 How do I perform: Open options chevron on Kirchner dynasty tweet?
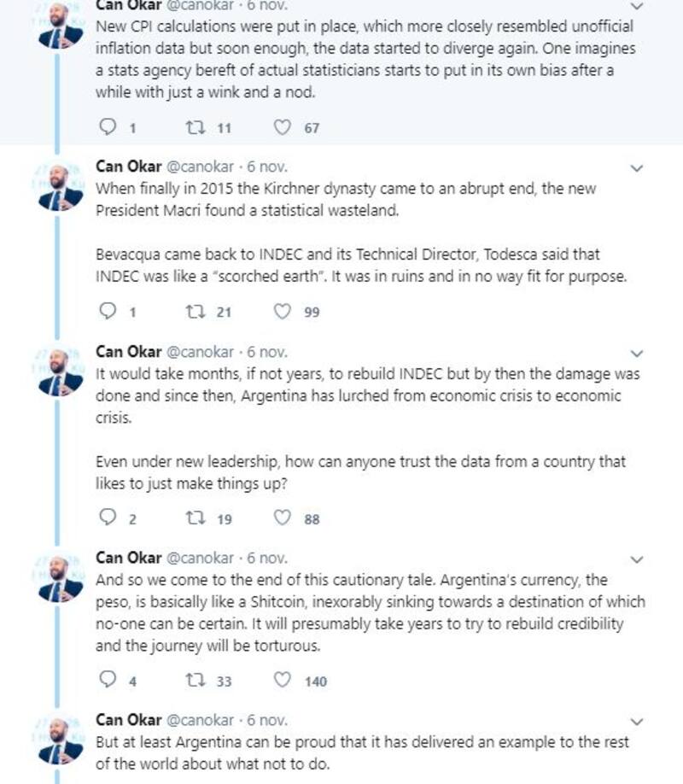(x=635, y=169)
